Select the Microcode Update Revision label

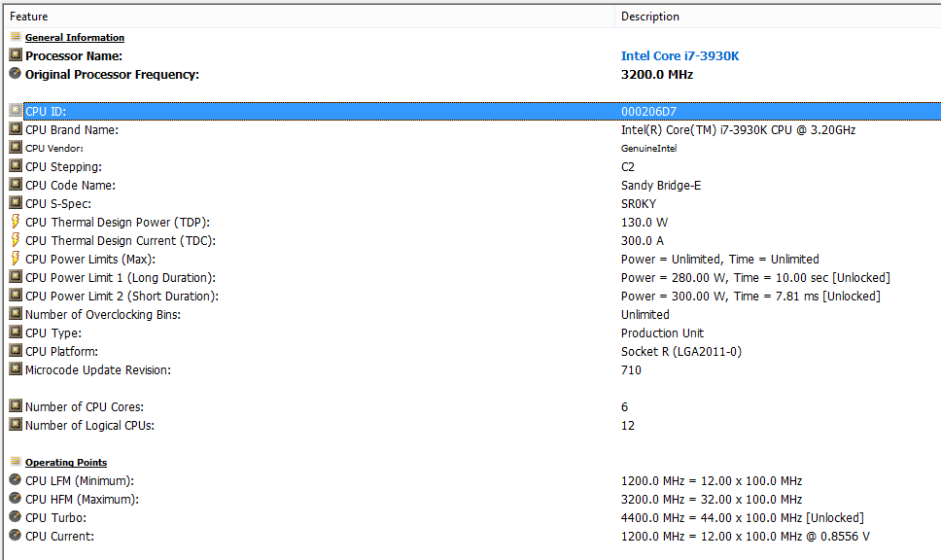point(98,370)
